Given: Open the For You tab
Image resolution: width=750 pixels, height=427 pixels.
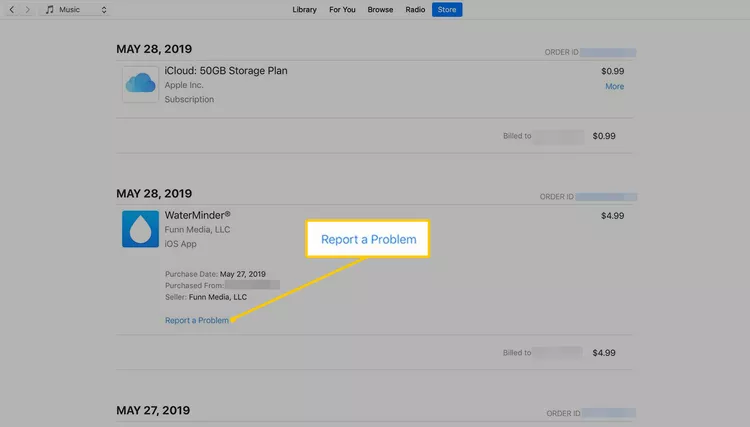Looking at the screenshot, I should click(342, 10).
